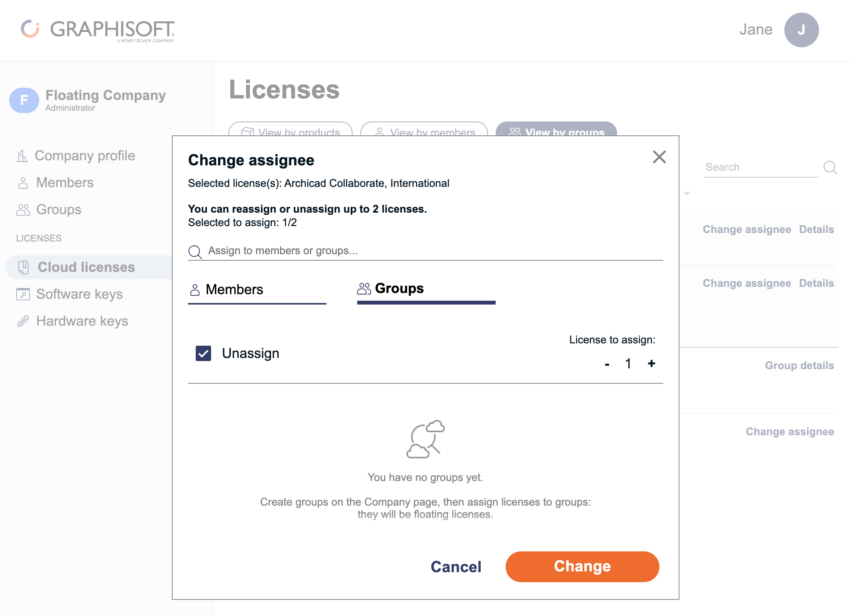
Task: Click the Floating Company avatar
Action: [x=24, y=100]
